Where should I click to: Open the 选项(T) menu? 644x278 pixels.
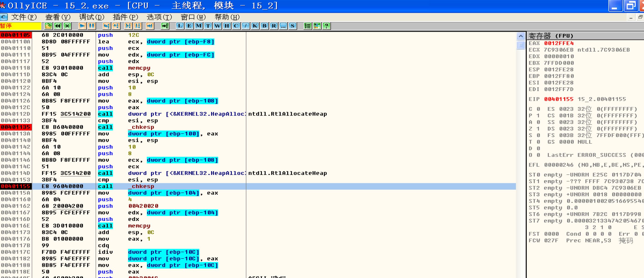pos(159,17)
